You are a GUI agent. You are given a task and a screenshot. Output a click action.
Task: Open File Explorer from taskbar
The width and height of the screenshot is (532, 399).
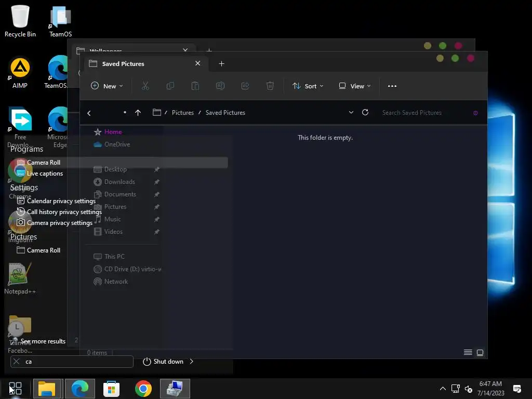tap(47, 389)
